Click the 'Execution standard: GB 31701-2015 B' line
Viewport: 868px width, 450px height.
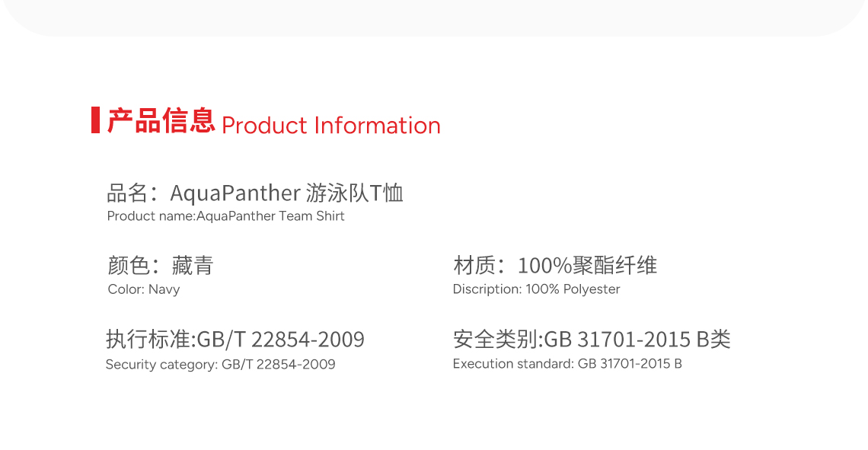coord(567,364)
